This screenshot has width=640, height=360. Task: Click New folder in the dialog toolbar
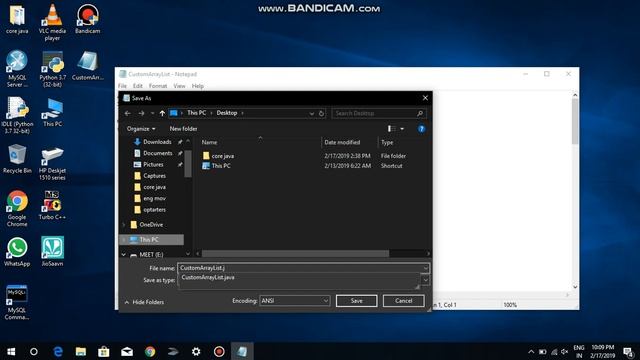pyautogui.click(x=183, y=129)
